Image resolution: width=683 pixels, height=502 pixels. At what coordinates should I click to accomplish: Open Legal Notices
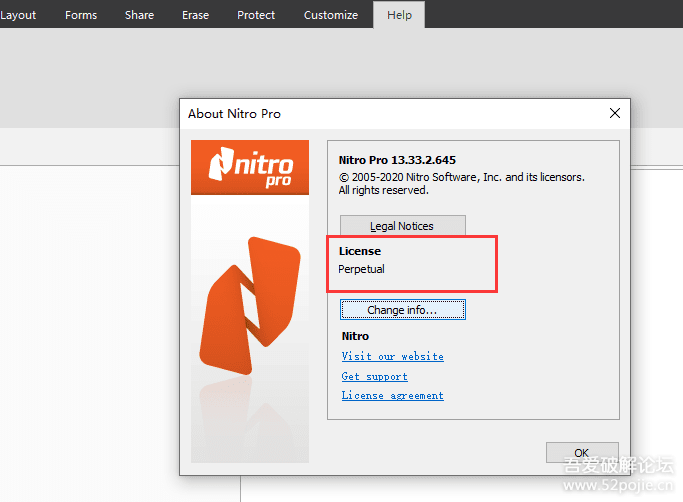click(402, 226)
